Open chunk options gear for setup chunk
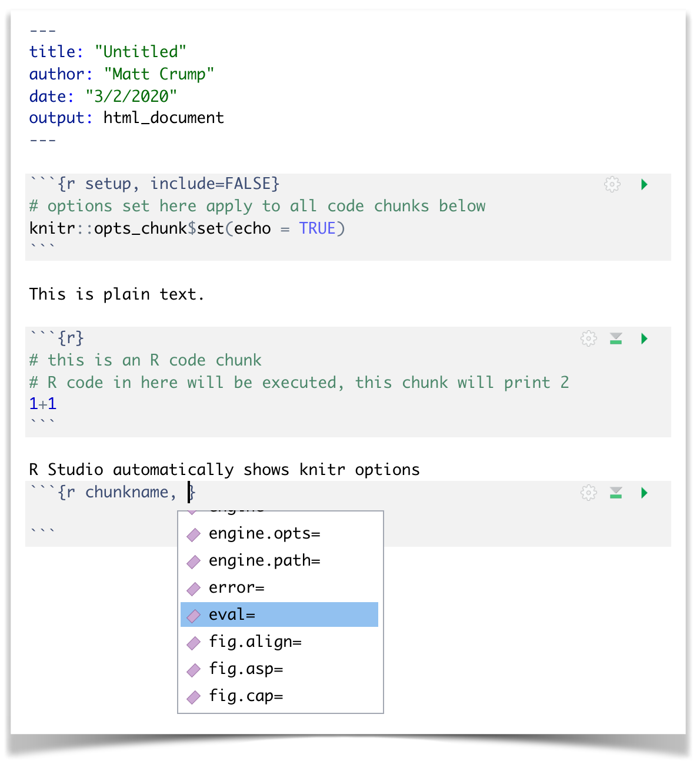700x764 pixels. (x=612, y=184)
